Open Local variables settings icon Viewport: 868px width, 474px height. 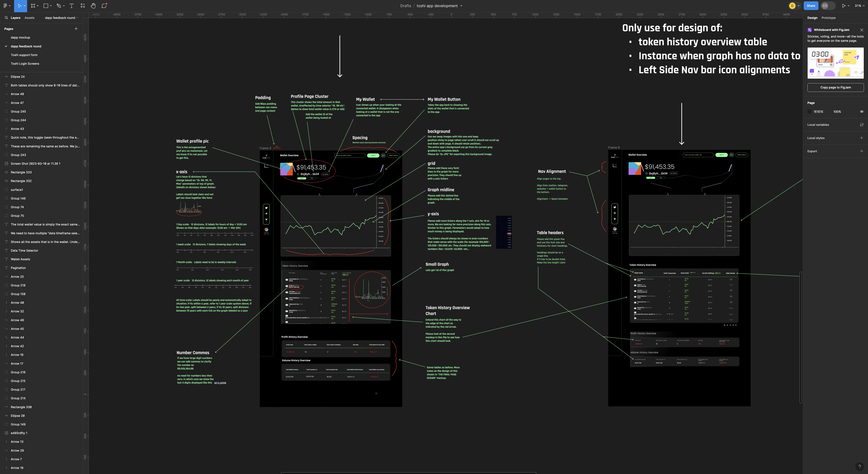(862, 125)
